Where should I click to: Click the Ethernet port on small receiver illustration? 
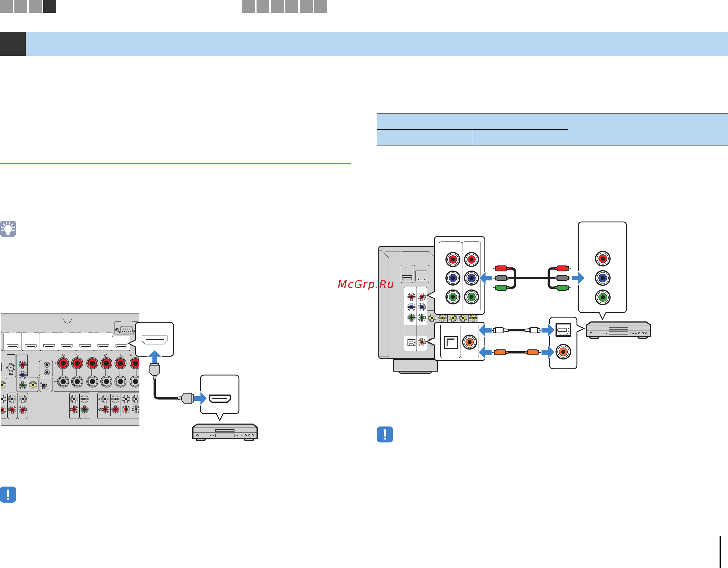click(421, 276)
